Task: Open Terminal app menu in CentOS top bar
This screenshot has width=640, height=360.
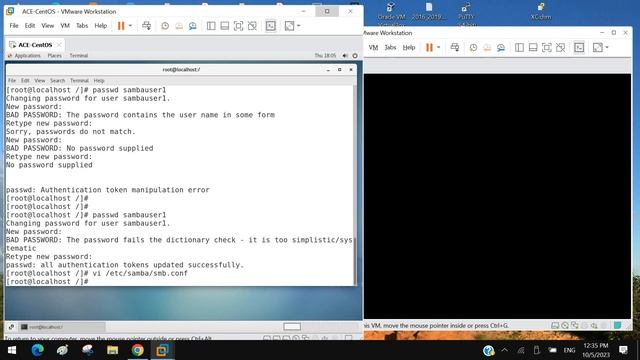Action: 78,56
